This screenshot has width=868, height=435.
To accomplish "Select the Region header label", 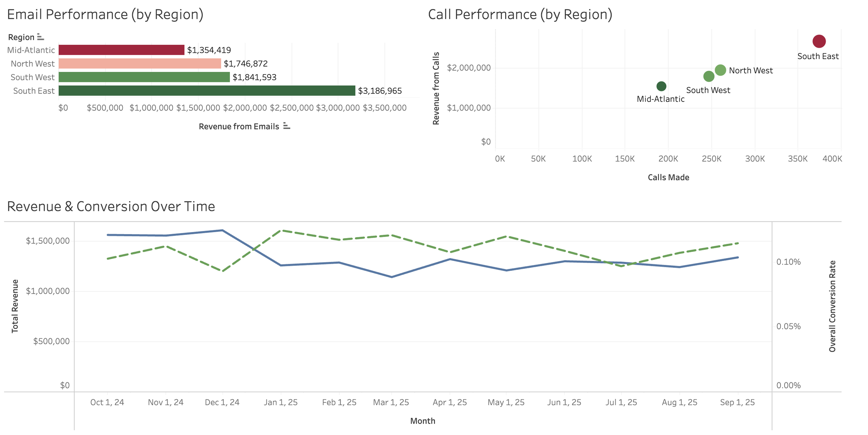I will click(x=20, y=36).
